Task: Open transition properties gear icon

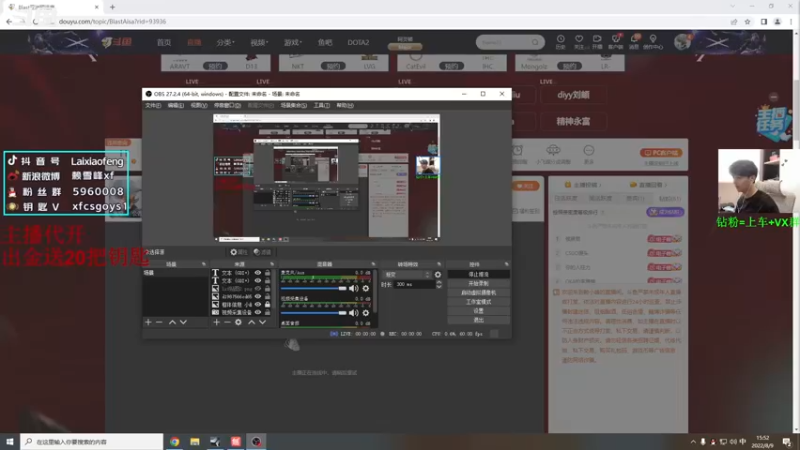Action: 438,274
